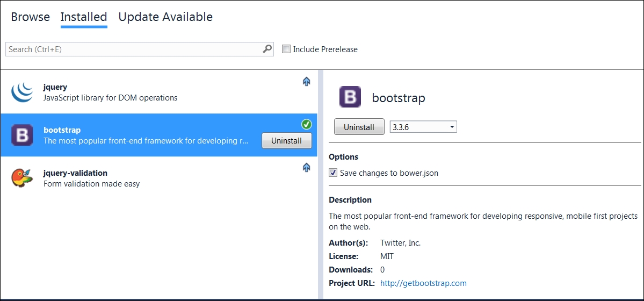Click the License: label

pos(343,256)
